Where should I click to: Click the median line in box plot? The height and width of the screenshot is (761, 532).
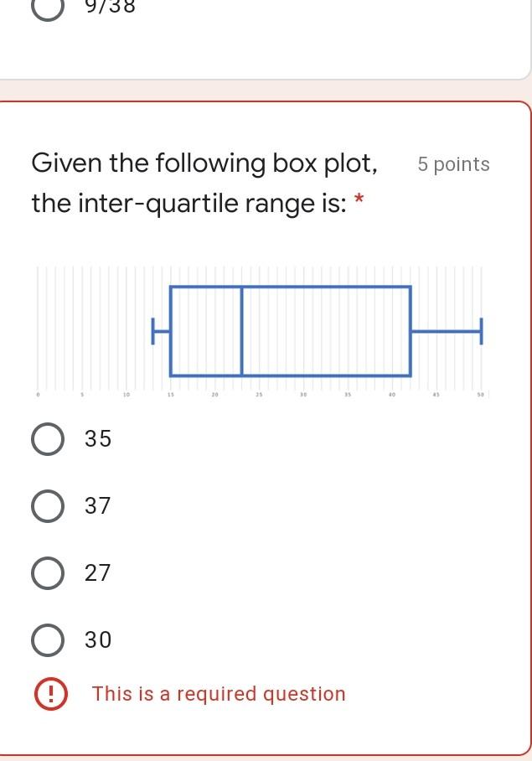click(x=241, y=331)
